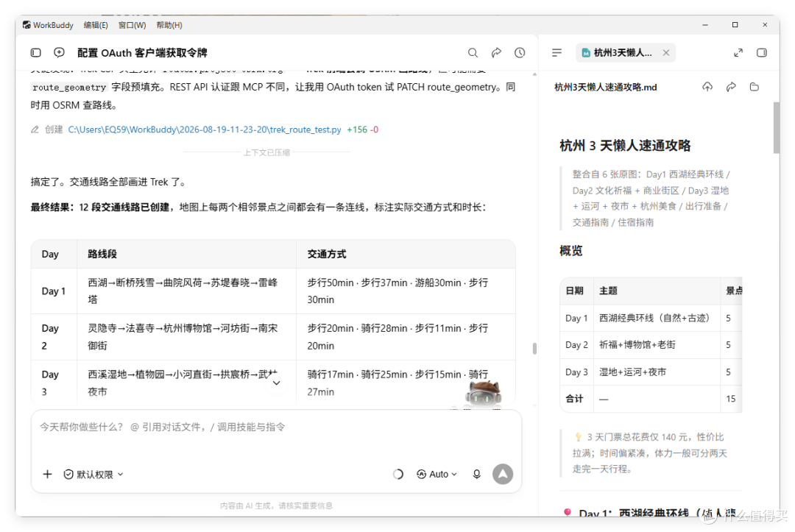795x532 pixels.
Task: Open conversation history clock icon
Action: tap(520, 53)
